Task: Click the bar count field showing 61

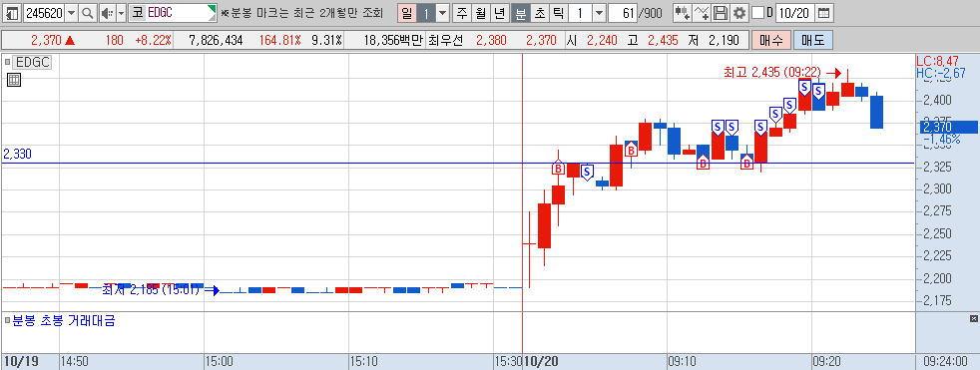Action: 622,13
